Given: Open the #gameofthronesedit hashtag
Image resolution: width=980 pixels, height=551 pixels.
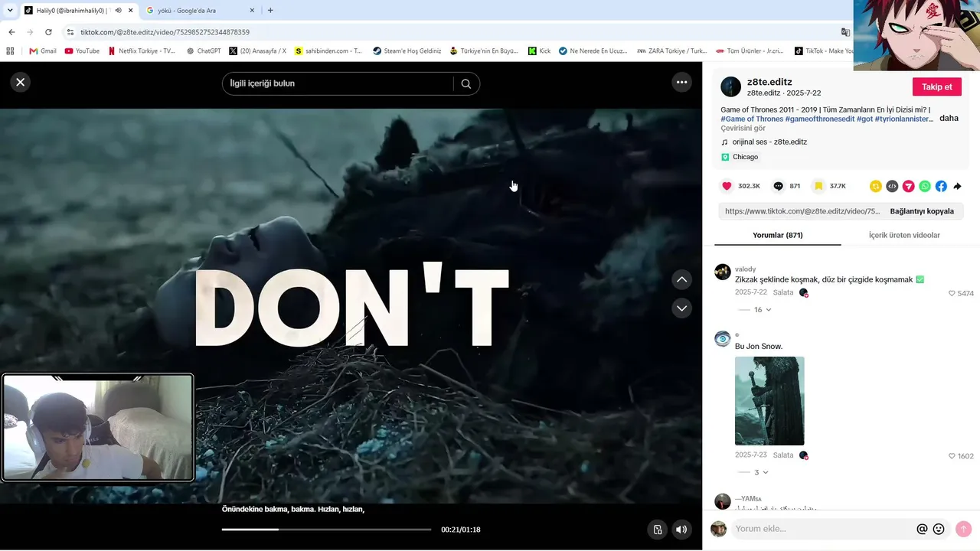Looking at the screenshot, I should tap(820, 119).
